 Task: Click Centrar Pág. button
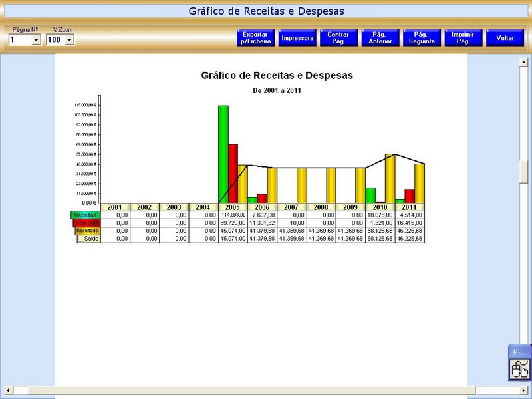click(338, 38)
